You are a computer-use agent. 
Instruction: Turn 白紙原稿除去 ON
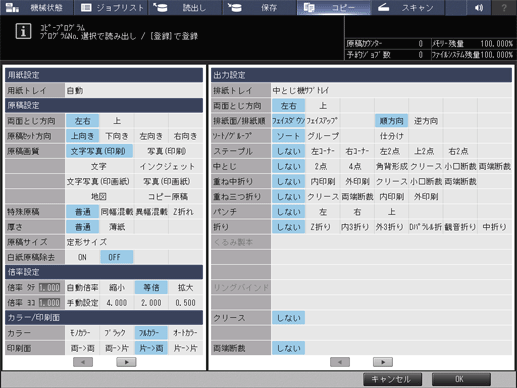(82, 257)
